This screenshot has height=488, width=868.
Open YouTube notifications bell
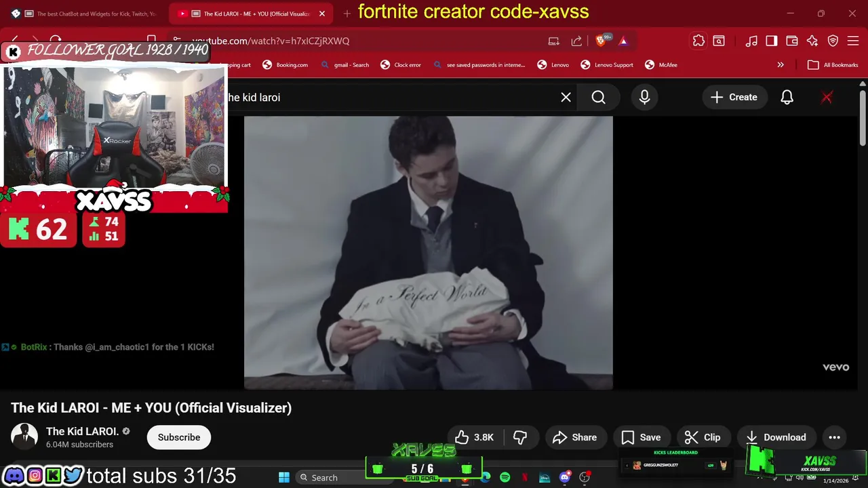pyautogui.click(x=787, y=98)
